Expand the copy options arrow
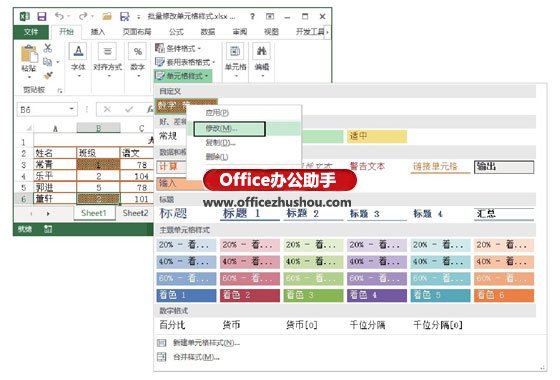 point(58,62)
